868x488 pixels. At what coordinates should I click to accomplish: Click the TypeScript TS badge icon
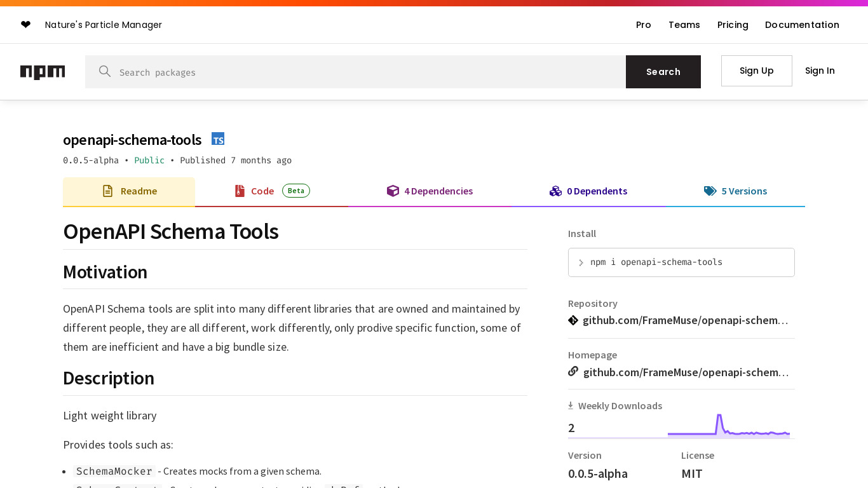pyautogui.click(x=218, y=139)
